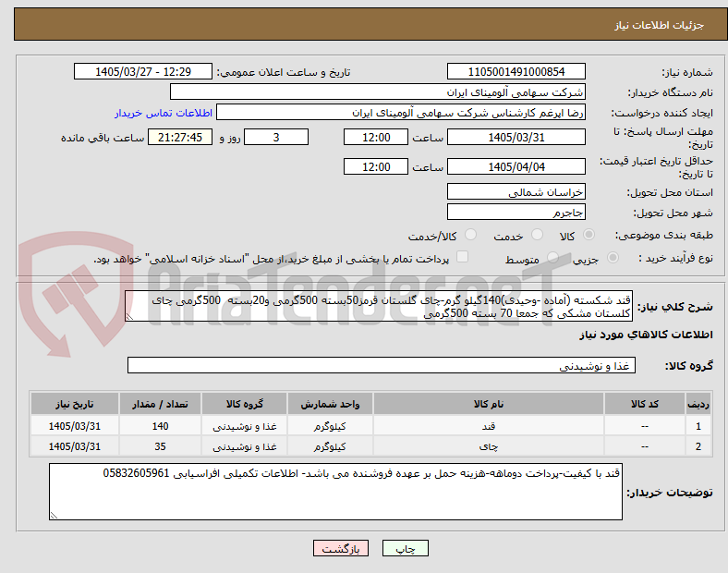Click the need date in the چای row

click(x=74, y=446)
